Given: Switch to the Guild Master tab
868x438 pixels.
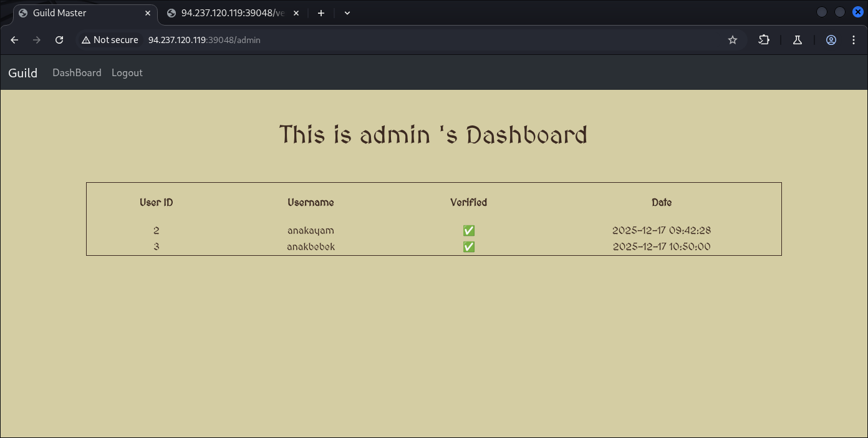Looking at the screenshot, I should coord(75,13).
